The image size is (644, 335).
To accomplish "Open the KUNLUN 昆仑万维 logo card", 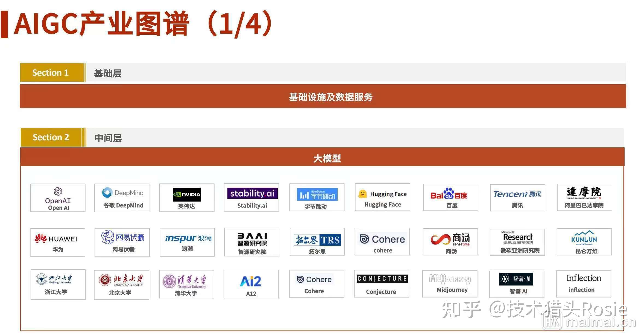I will coord(584,242).
